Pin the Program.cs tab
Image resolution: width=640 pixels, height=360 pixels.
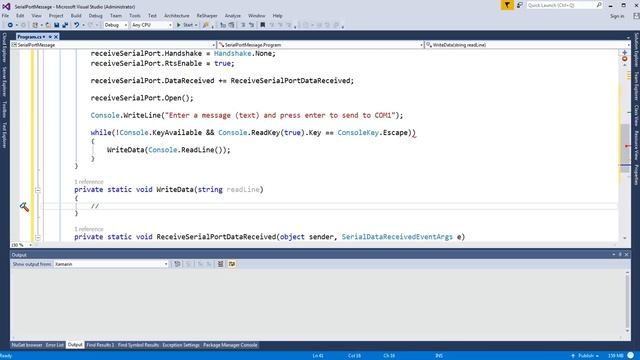click(x=50, y=37)
